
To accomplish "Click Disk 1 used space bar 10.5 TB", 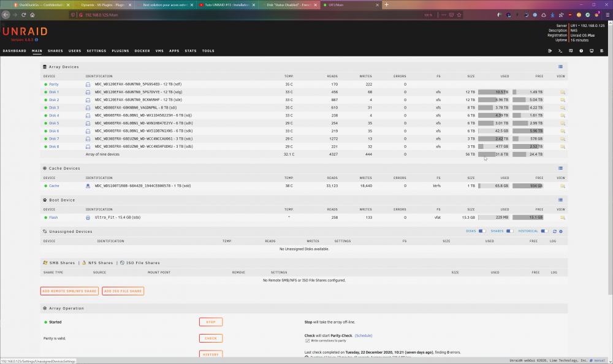I will (x=493, y=93).
